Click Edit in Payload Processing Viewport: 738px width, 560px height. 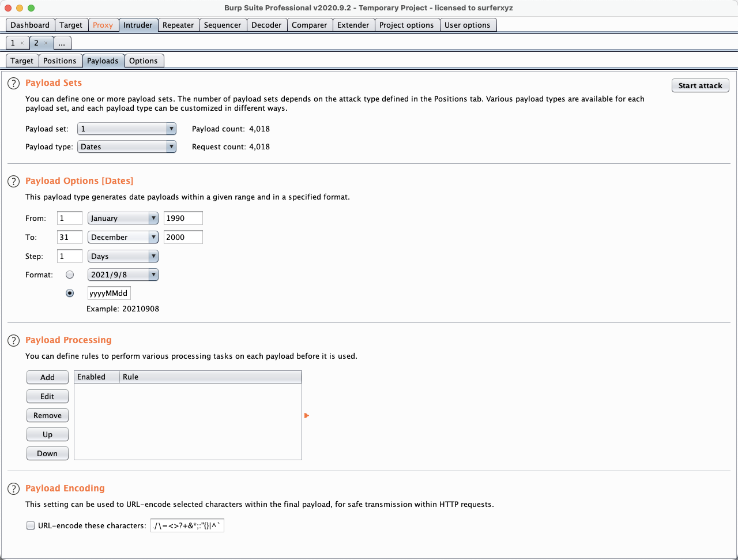[47, 396]
